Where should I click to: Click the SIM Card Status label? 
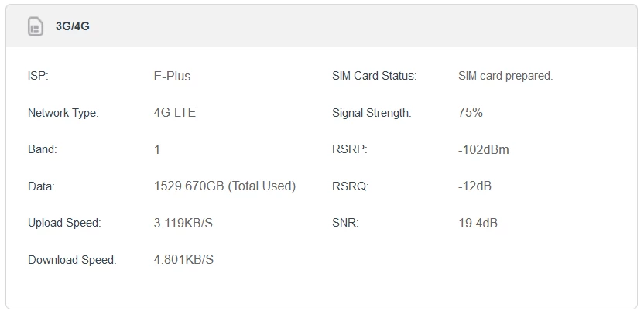click(374, 76)
